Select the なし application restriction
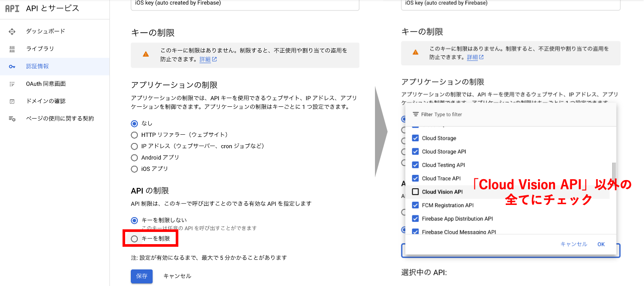This screenshot has width=644, height=286. pos(134,123)
